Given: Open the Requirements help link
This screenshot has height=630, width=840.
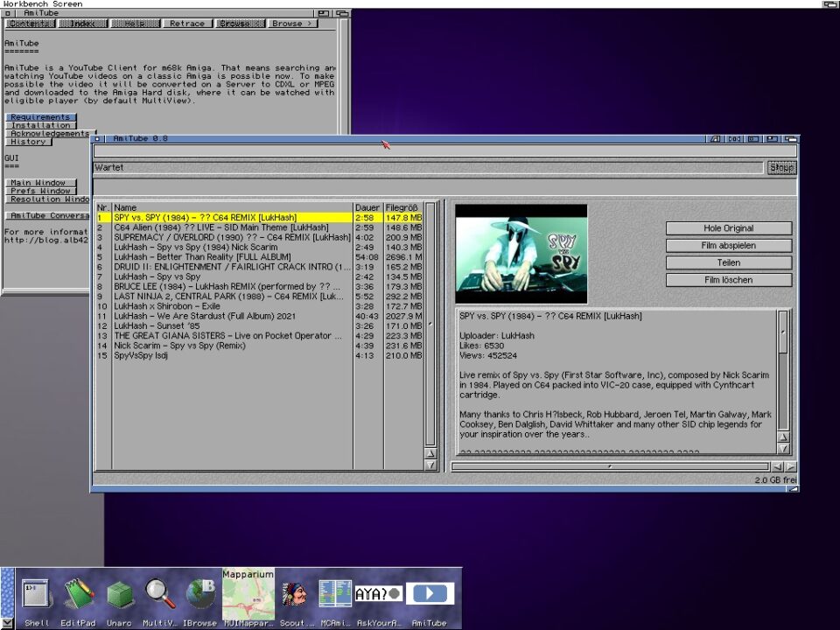Looking at the screenshot, I should point(41,117).
